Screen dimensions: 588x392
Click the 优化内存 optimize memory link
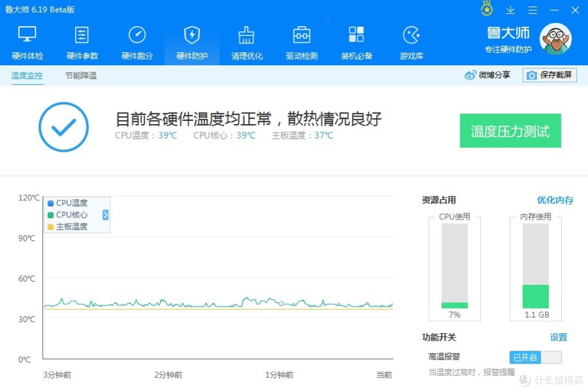pos(555,200)
